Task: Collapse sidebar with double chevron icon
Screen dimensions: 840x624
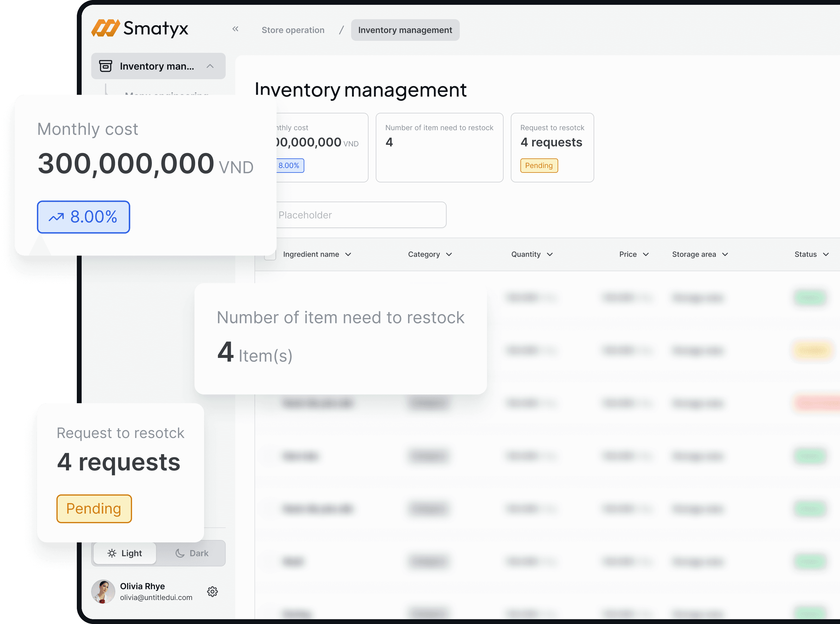Action: pyautogui.click(x=235, y=29)
